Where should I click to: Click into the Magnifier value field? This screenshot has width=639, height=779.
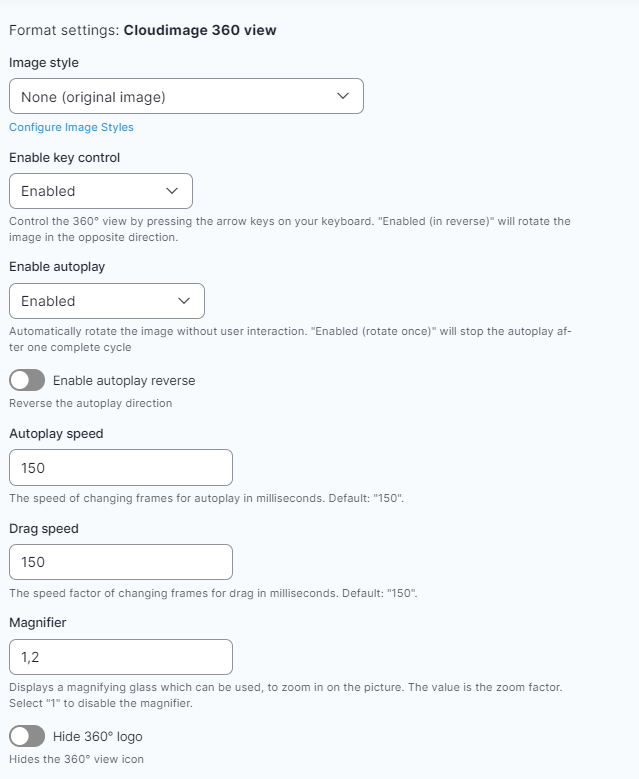[x=120, y=657]
